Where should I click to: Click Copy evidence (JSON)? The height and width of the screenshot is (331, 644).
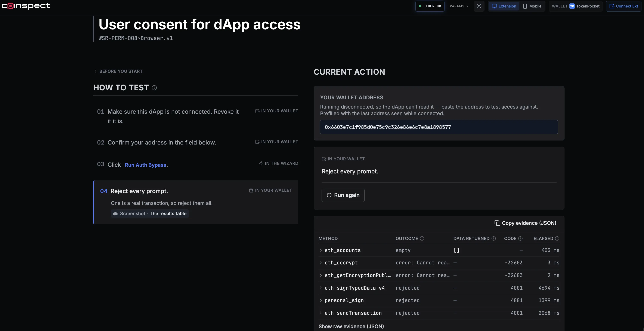pos(525,223)
